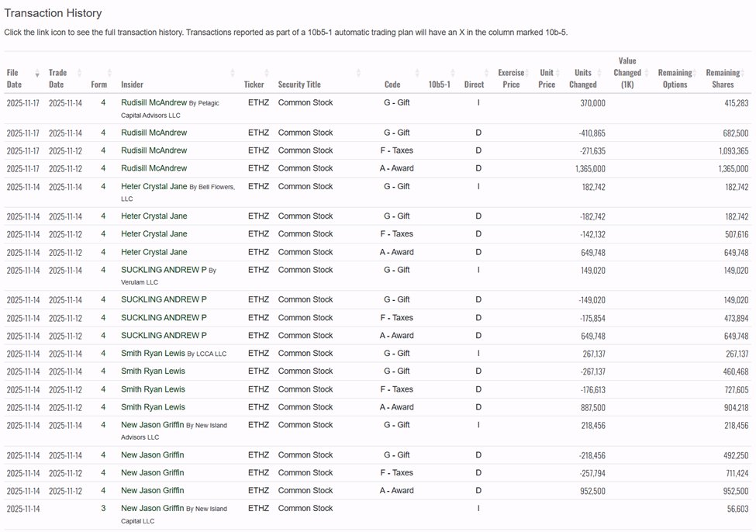Click the Form 3 cell in the last row

[103, 509]
